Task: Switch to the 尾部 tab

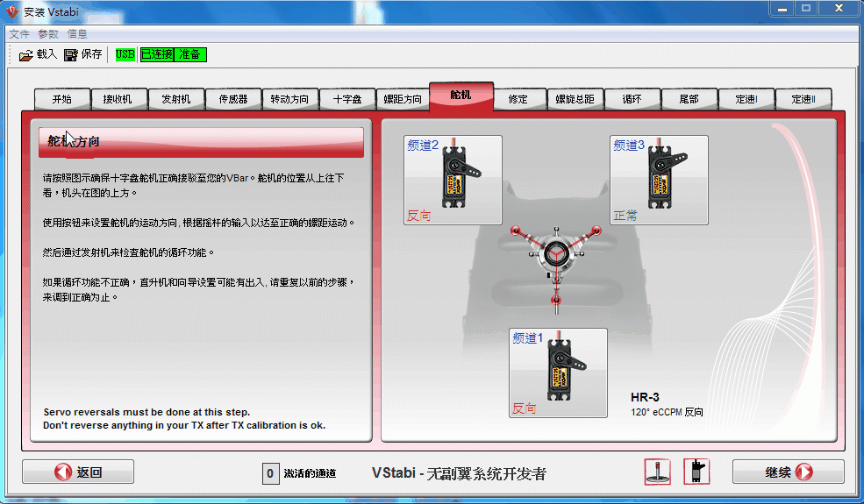Action: click(689, 99)
